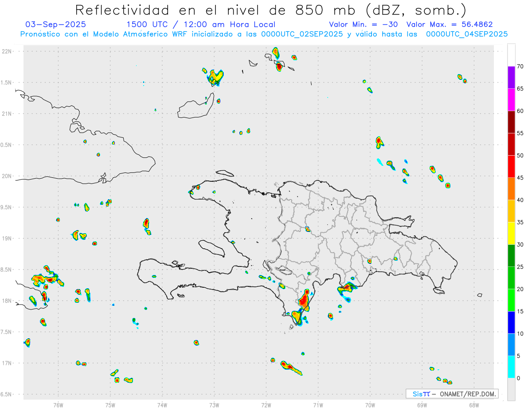The width and height of the screenshot is (532, 411).
Task: Click the '74W' longitude label
Action: click(x=162, y=405)
